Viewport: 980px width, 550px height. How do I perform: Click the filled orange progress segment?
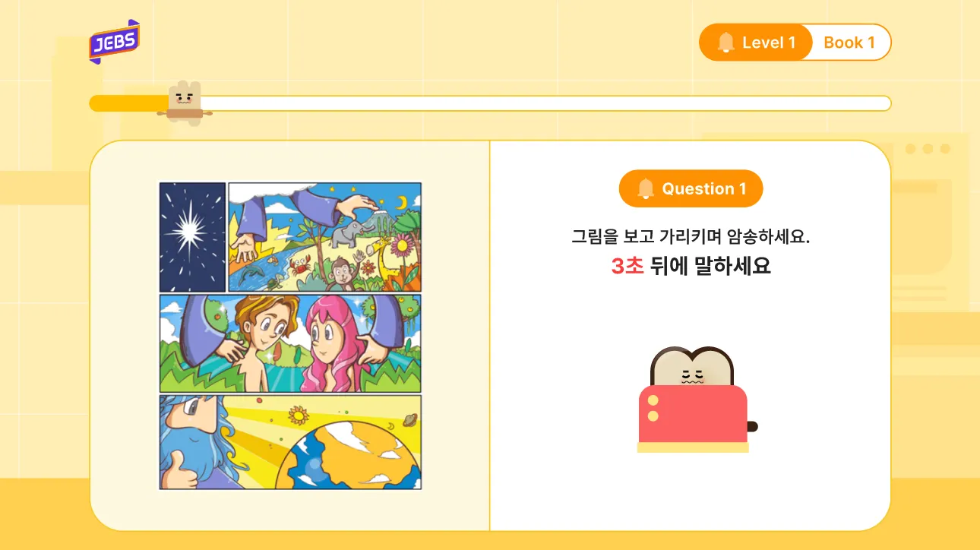(x=128, y=103)
